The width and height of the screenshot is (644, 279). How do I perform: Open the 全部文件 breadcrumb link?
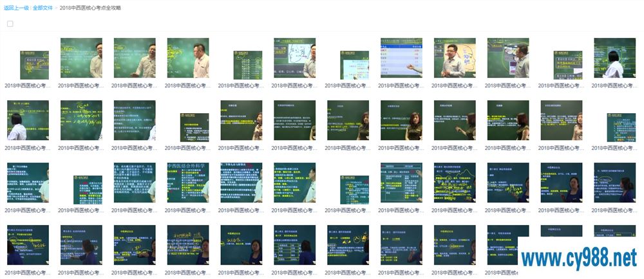(43, 8)
